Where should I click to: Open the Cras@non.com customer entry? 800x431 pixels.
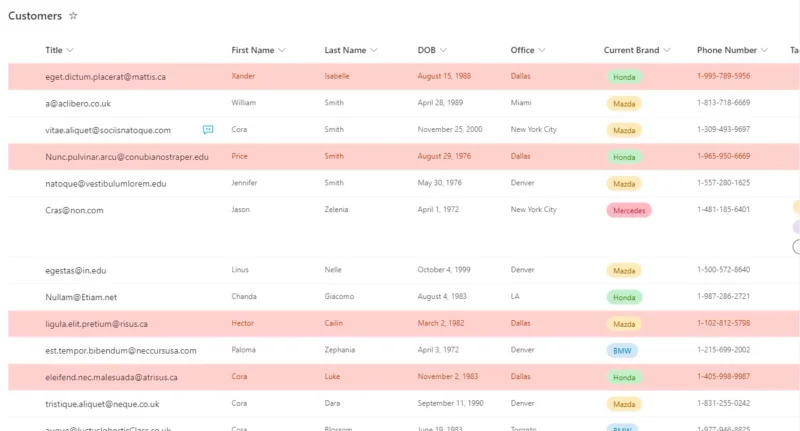[x=74, y=210]
